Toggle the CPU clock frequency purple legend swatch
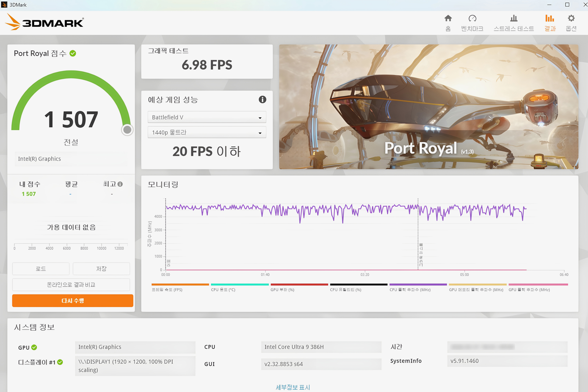This screenshot has height=392, width=588. 418,285
